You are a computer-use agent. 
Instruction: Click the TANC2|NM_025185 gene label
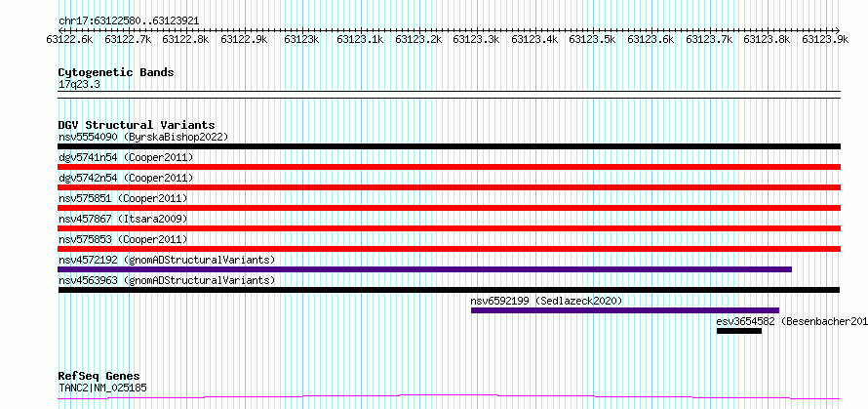click(x=102, y=388)
